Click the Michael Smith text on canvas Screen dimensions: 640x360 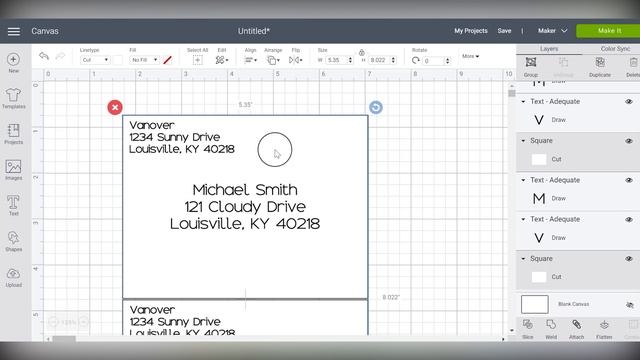245,190
